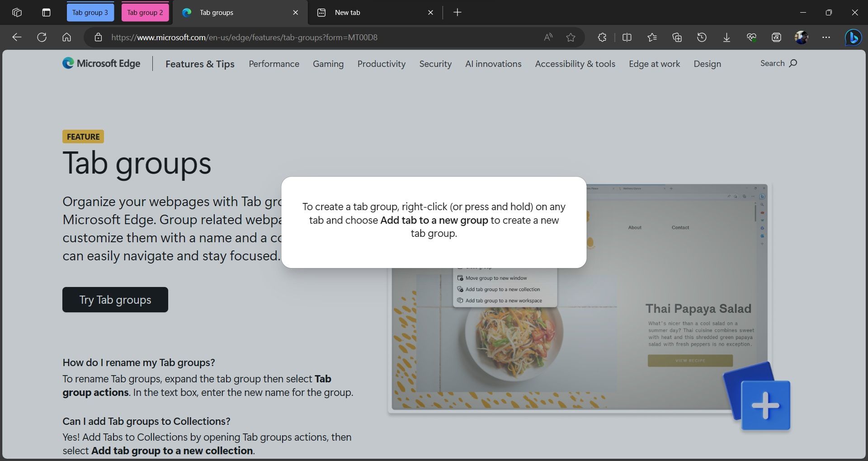868x461 pixels.
Task: Launch Bing Copilot from the corner
Action: (x=853, y=38)
